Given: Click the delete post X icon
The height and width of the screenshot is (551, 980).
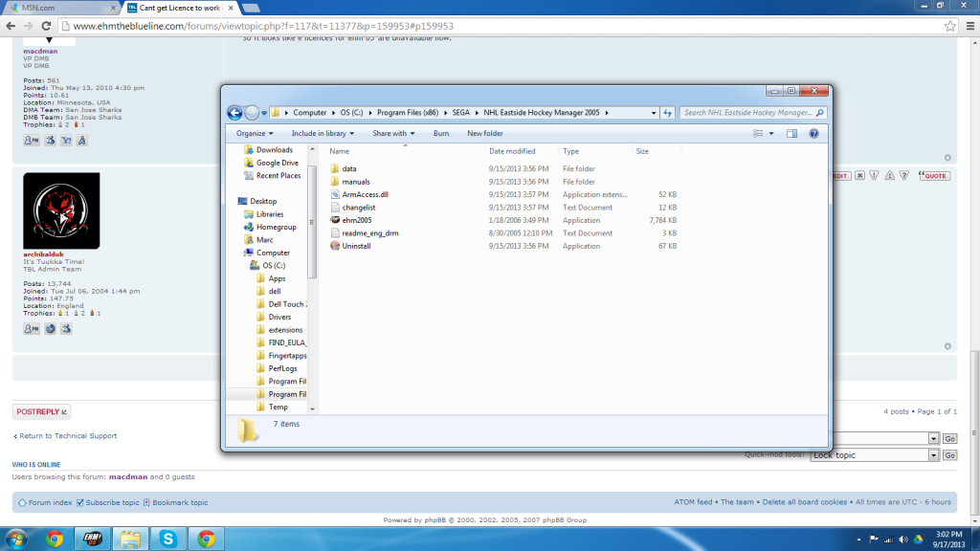Looking at the screenshot, I should coord(860,176).
